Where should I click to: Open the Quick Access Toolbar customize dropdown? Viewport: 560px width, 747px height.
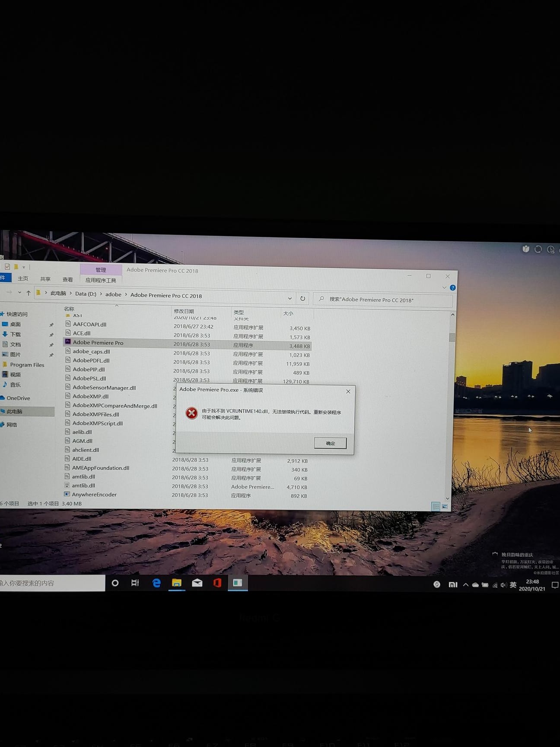pos(24,267)
